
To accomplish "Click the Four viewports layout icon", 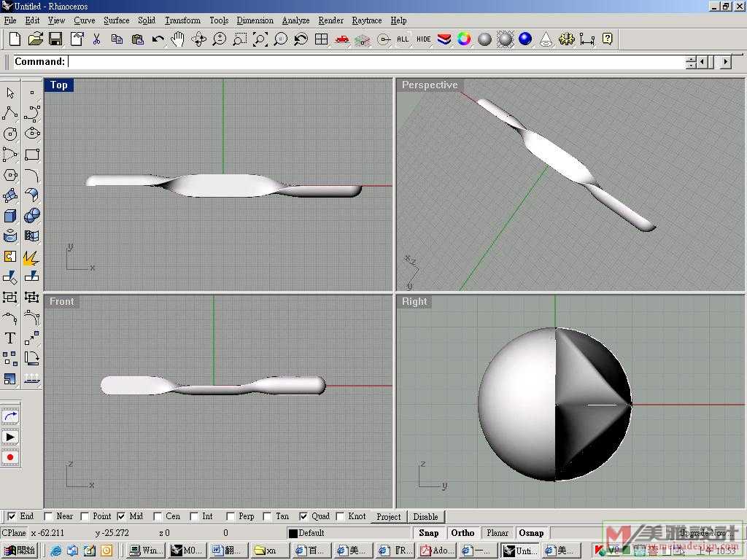I will (x=321, y=39).
